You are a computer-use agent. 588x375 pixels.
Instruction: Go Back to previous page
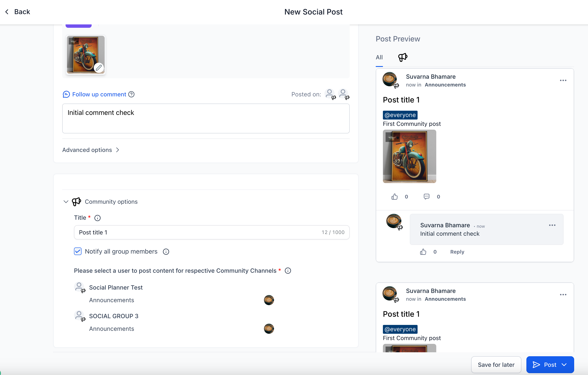coord(18,12)
